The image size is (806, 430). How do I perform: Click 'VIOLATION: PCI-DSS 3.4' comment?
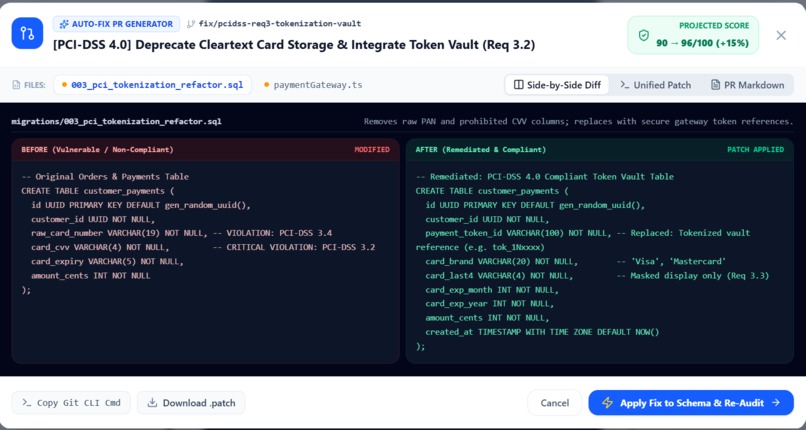[272, 233]
